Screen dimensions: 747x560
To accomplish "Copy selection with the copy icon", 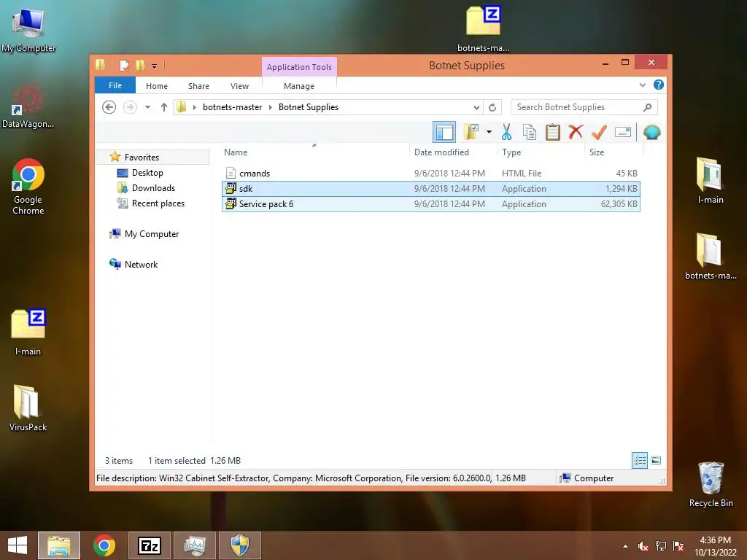I will [530, 132].
